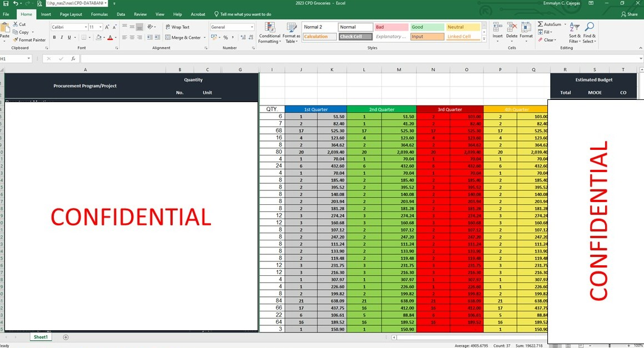Apply Bold formatting
The width and height of the screenshot is (644, 348).
click(54, 37)
